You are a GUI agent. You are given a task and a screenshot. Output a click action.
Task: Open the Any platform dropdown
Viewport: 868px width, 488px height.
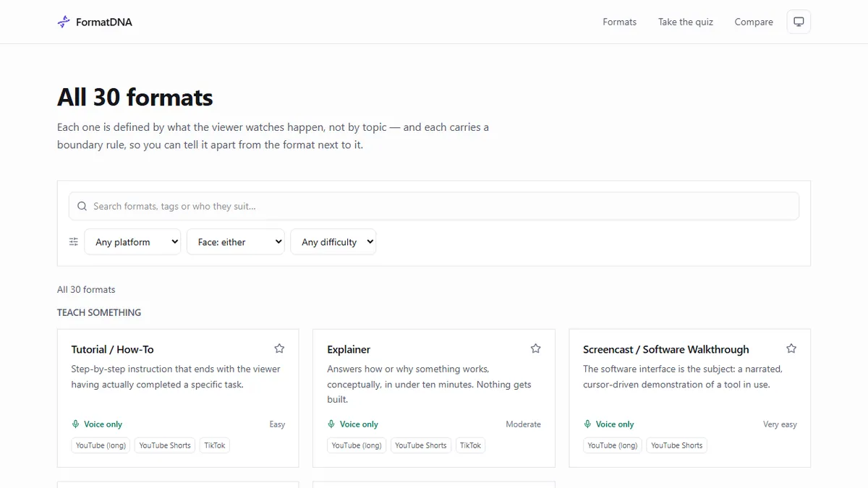(132, 241)
